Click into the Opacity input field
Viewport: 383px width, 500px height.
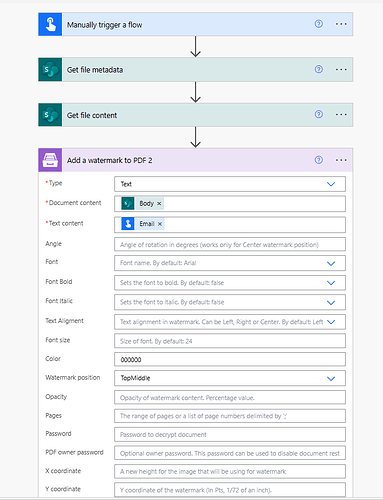pos(230,397)
